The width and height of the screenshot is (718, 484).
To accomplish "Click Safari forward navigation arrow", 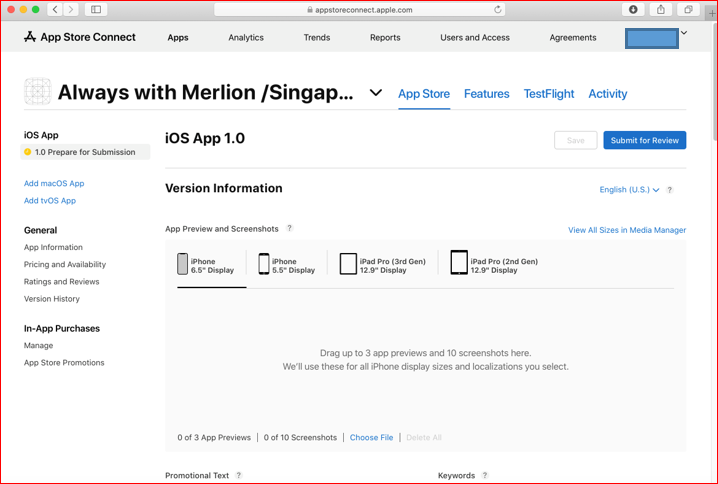I will (x=71, y=9).
